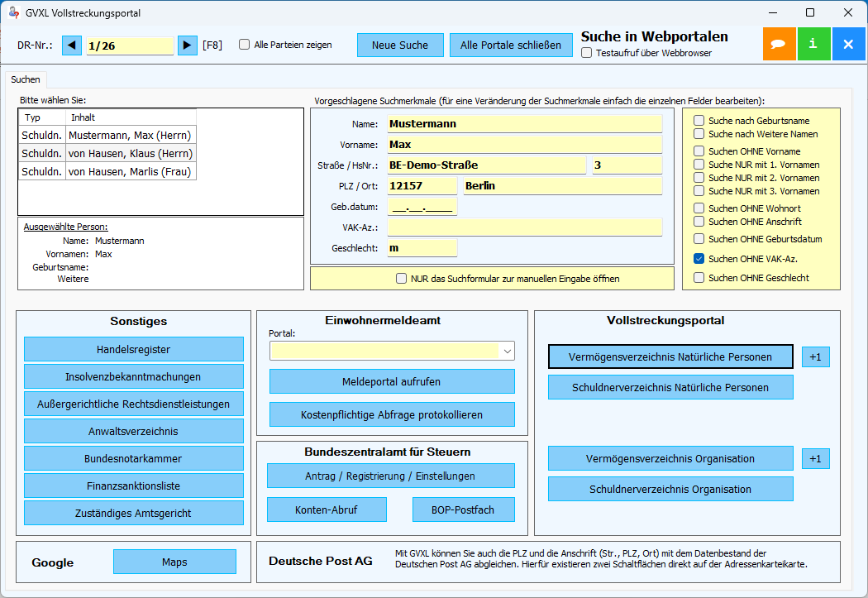
Task: Open Insolvenzbekanntmachungen portal
Action: tap(133, 376)
